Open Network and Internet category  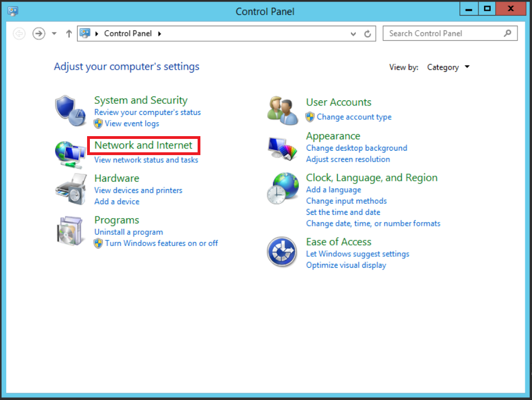coord(143,145)
